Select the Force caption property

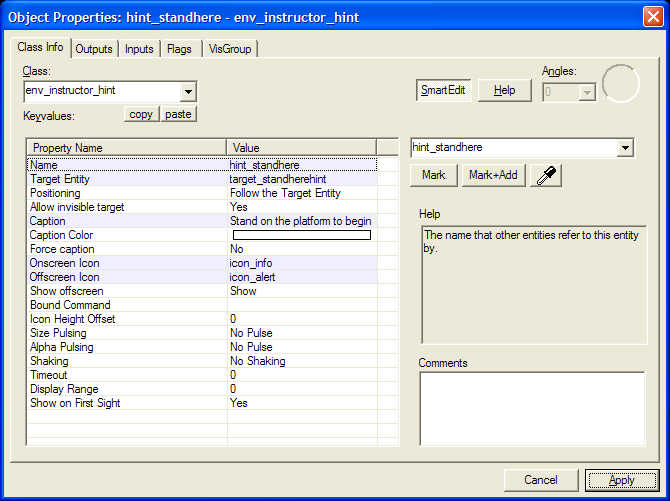coord(62,249)
